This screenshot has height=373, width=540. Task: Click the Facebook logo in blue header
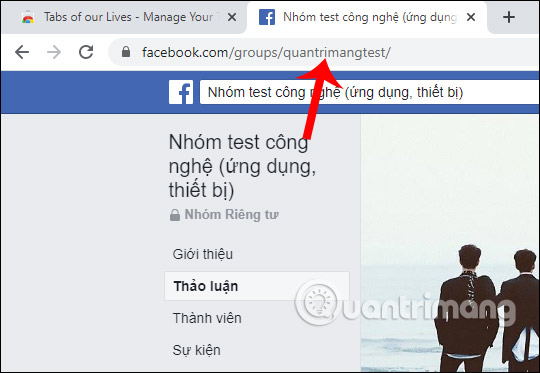181,92
